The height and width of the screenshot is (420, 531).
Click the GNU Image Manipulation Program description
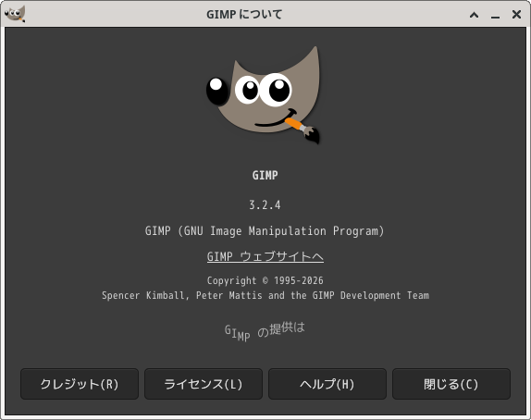265,231
